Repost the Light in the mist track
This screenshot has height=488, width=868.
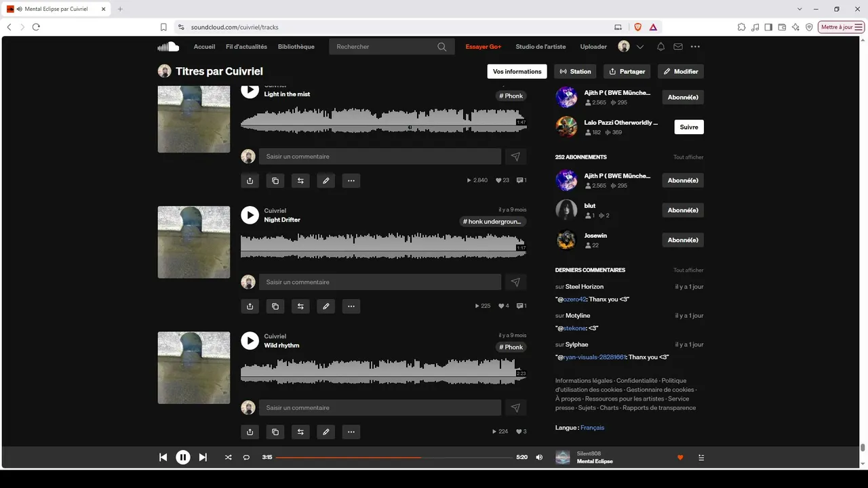300,180
